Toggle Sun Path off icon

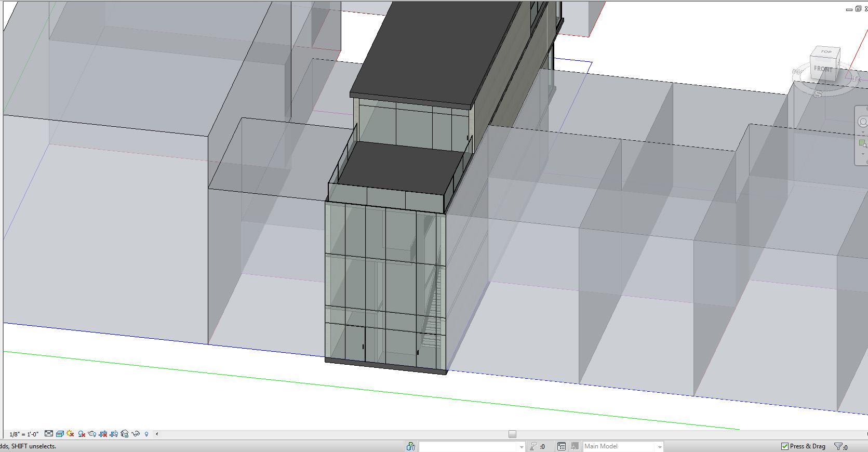click(71, 434)
